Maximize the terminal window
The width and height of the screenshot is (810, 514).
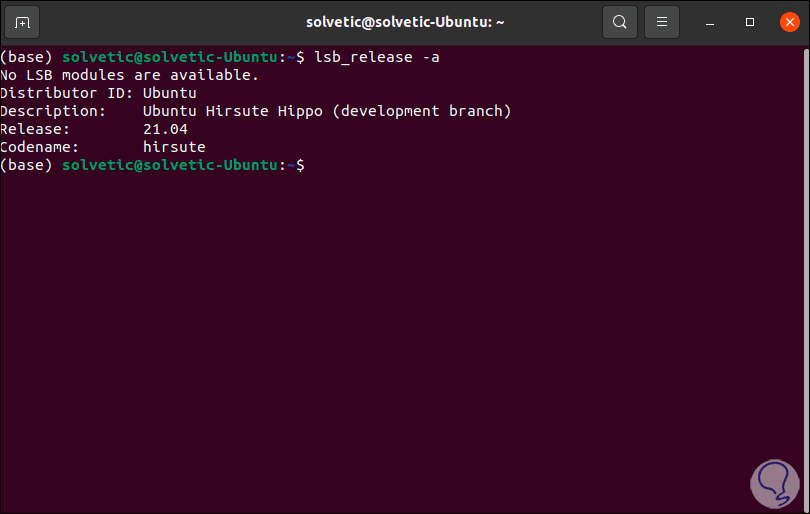coord(750,22)
